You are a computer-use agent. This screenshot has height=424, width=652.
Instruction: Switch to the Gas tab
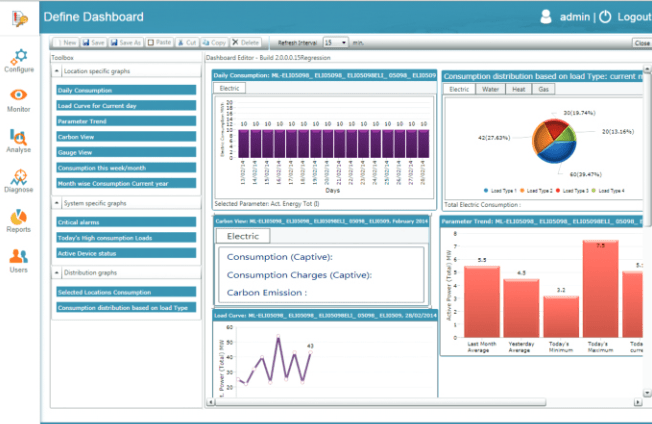(x=543, y=89)
